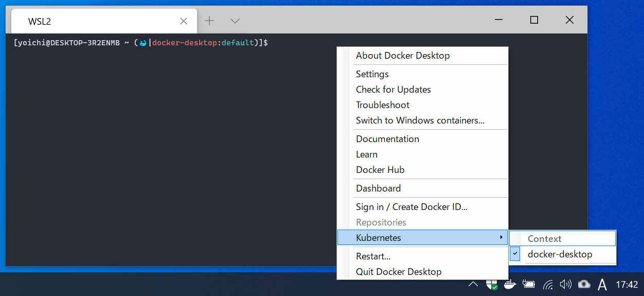Select Check for Updates

point(422,90)
